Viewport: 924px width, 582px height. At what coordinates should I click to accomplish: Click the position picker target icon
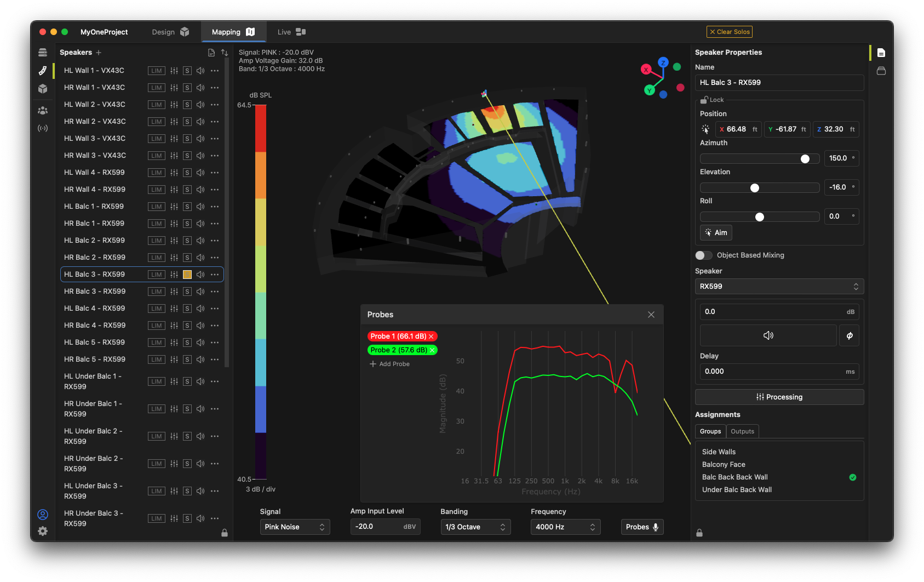pos(705,129)
